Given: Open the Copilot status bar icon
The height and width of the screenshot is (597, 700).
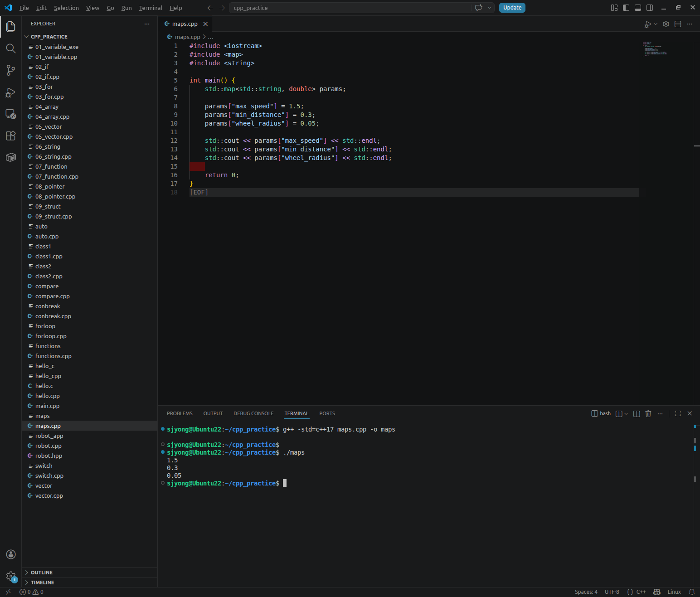Looking at the screenshot, I should [656, 592].
